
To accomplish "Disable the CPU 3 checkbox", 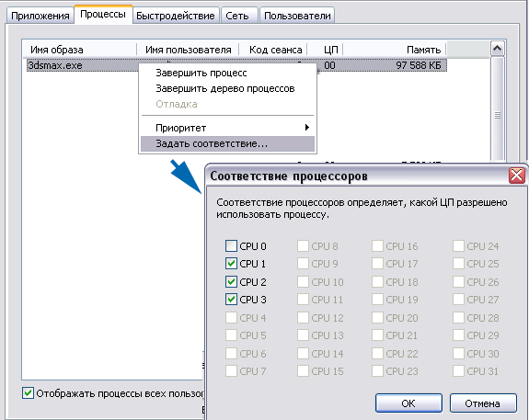I will (x=231, y=300).
